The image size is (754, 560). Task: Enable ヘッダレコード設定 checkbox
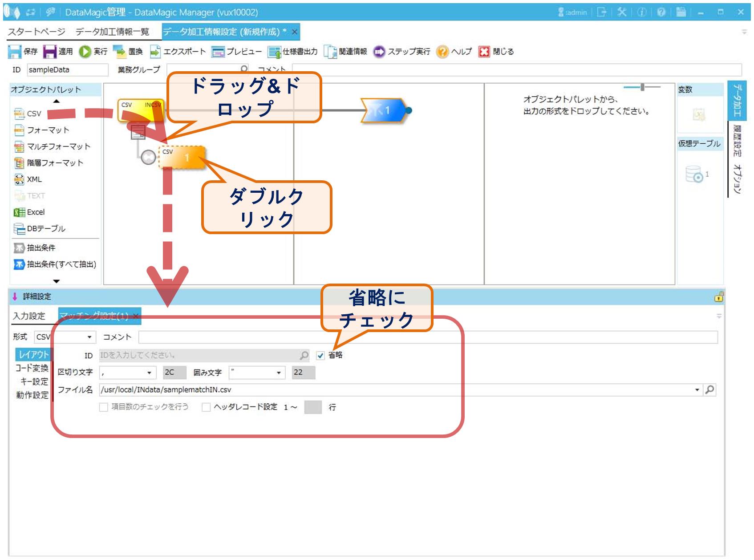tap(206, 407)
